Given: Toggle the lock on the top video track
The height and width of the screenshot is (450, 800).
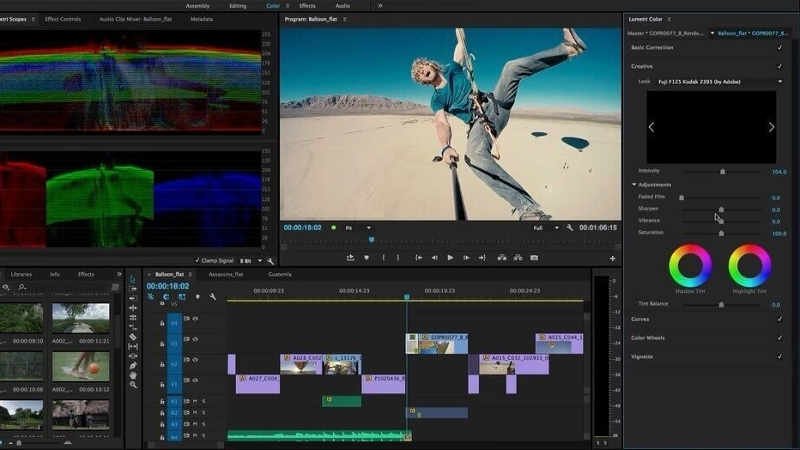Looking at the screenshot, I should (162, 323).
